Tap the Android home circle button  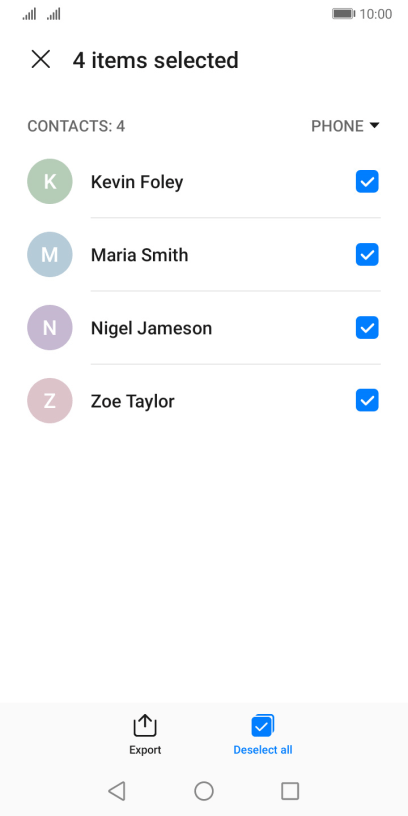tap(204, 791)
